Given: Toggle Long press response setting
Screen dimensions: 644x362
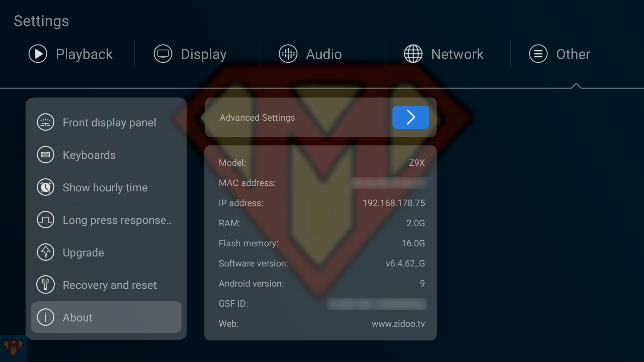Looking at the screenshot, I should 106,220.
